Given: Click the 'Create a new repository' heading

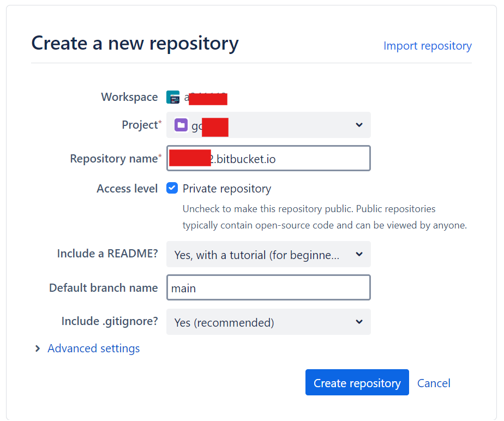Looking at the screenshot, I should pos(135,43).
